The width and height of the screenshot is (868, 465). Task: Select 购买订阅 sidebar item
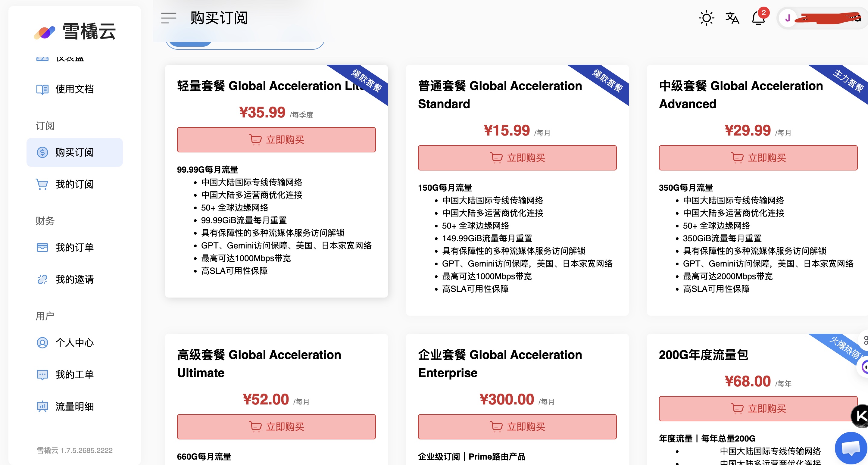(74, 152)
